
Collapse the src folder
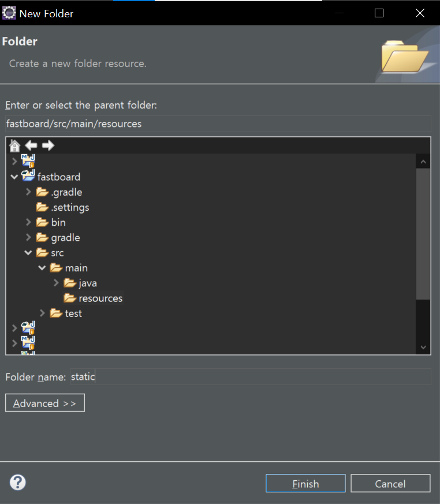28,253
